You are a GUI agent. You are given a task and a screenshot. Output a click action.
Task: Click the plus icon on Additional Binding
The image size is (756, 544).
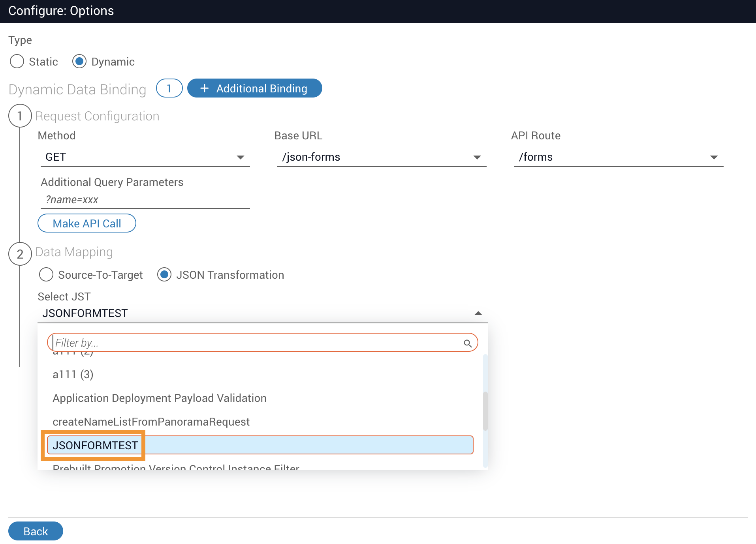(204, 88)
